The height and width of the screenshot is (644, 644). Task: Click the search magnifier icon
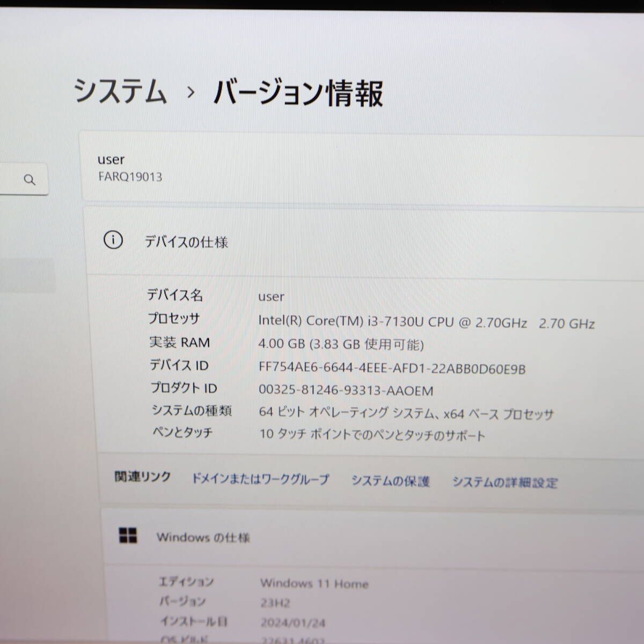pos(30,180)
